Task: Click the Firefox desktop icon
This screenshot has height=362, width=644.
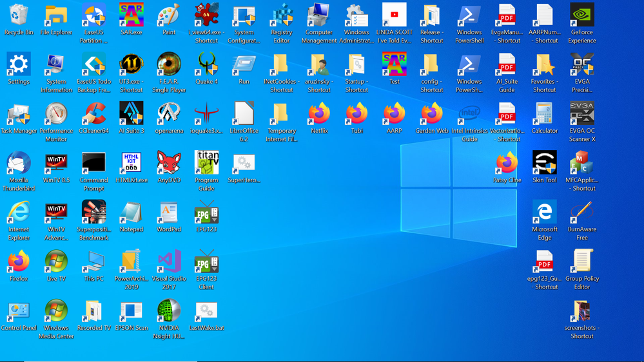Action: click(x=19, y=261)
